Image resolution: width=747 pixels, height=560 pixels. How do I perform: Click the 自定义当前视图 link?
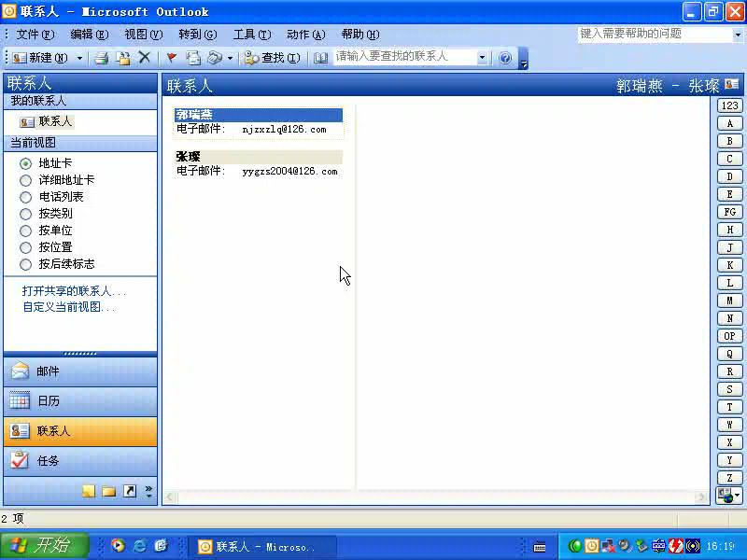[x=68, y=307]
